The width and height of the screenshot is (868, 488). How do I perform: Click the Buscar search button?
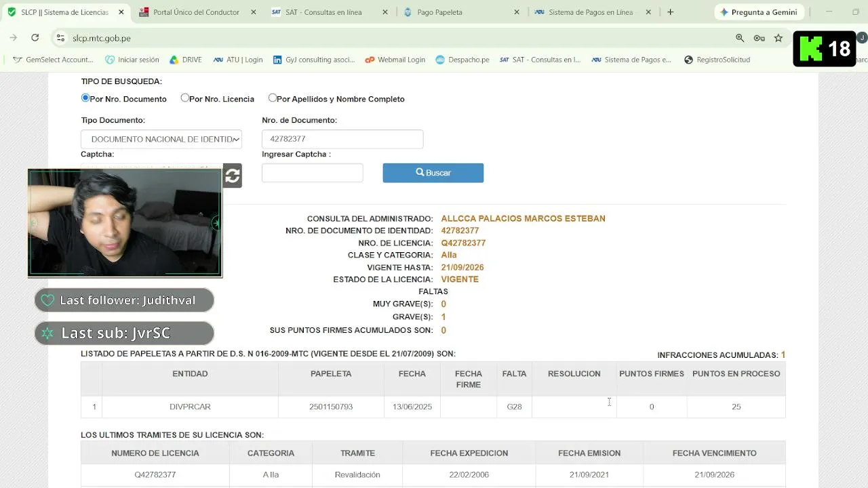(433, 173)
